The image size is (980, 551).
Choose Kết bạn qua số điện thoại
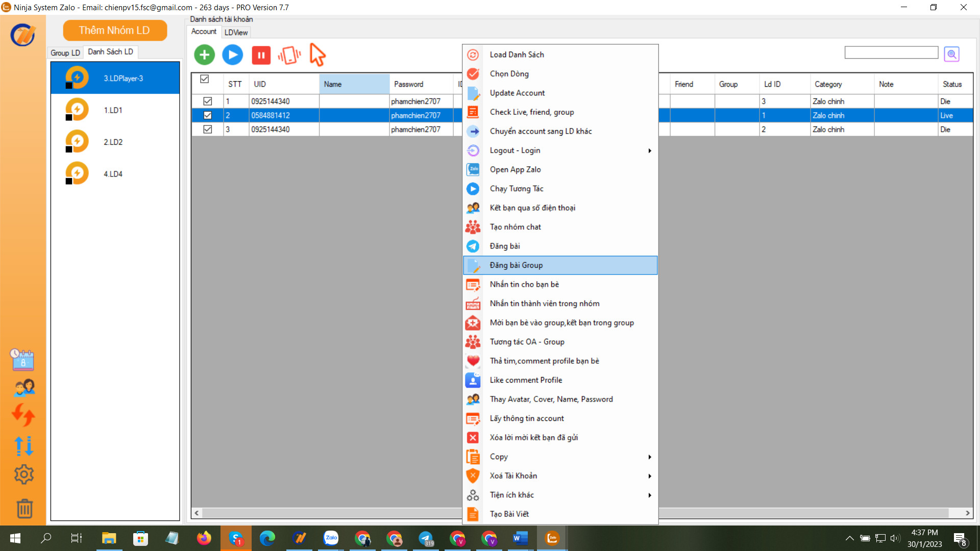click(x=560, y=208)
